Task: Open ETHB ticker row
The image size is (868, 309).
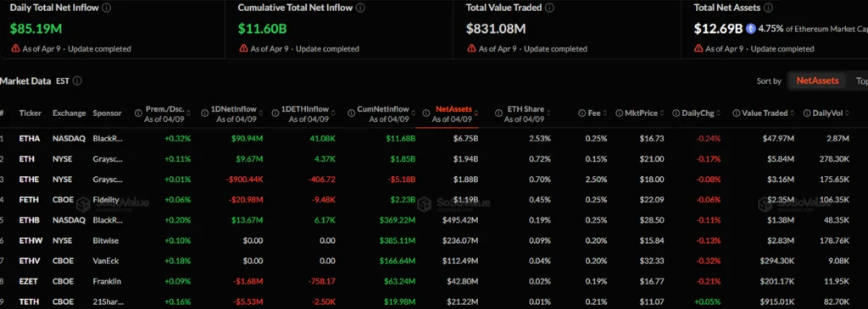Action: click(x=30, y=220)
